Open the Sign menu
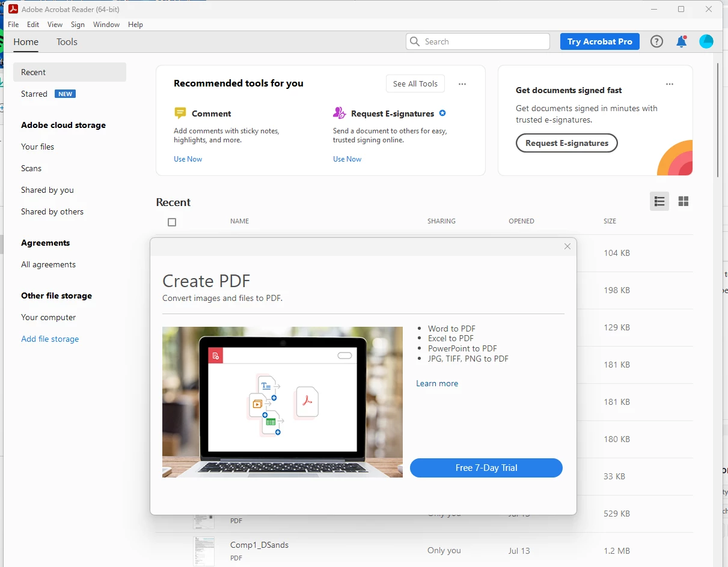 coord(78,25)
